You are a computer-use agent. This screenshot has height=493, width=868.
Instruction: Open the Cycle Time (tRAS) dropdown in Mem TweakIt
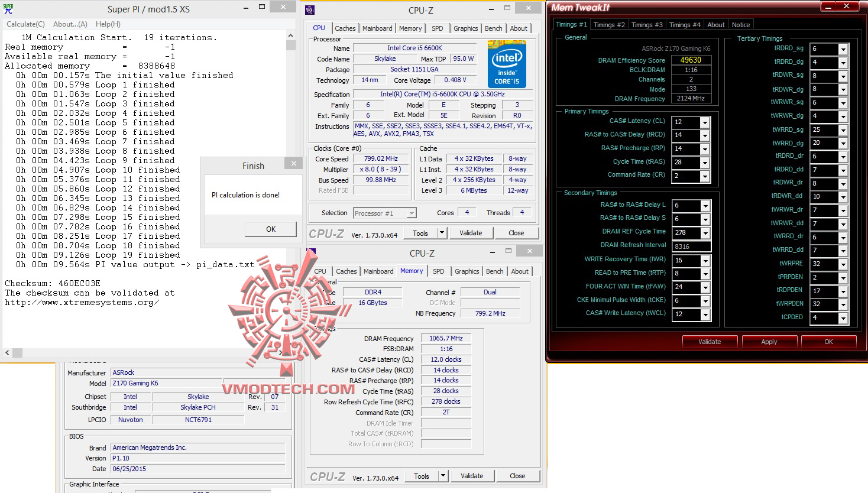[705, 163]
